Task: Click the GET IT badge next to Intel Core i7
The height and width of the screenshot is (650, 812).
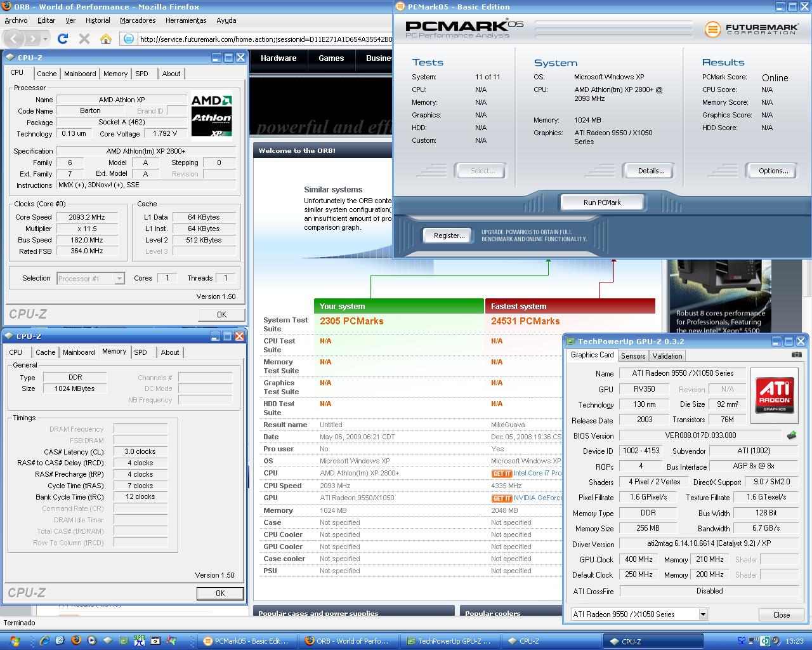Action: (501, 474)
